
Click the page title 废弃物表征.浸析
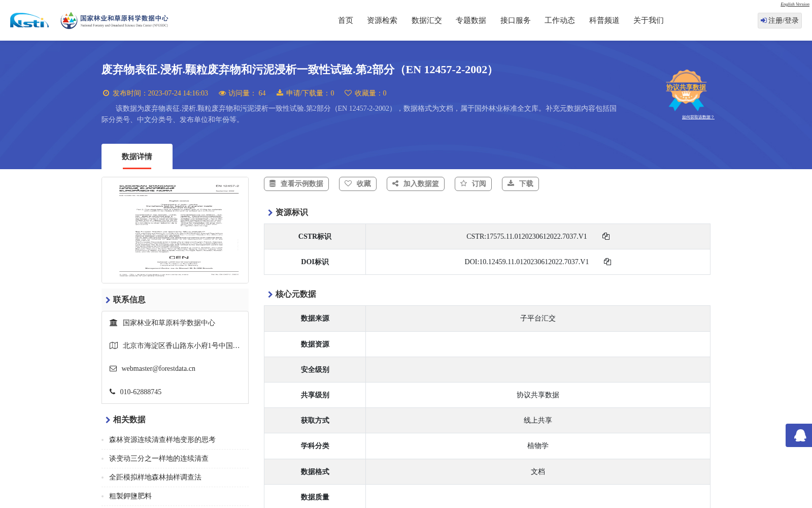(299, 70)
